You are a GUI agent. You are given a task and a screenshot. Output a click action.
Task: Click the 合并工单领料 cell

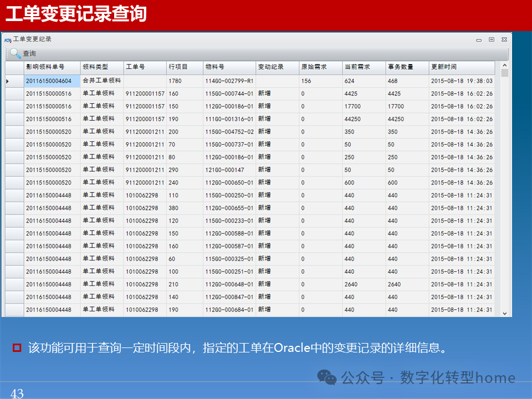pos(102,81)
